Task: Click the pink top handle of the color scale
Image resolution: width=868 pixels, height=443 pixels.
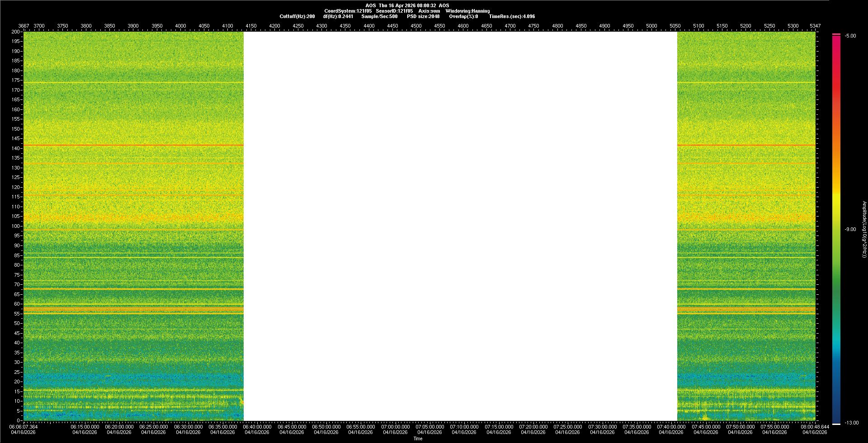Action: coord(836,34)
